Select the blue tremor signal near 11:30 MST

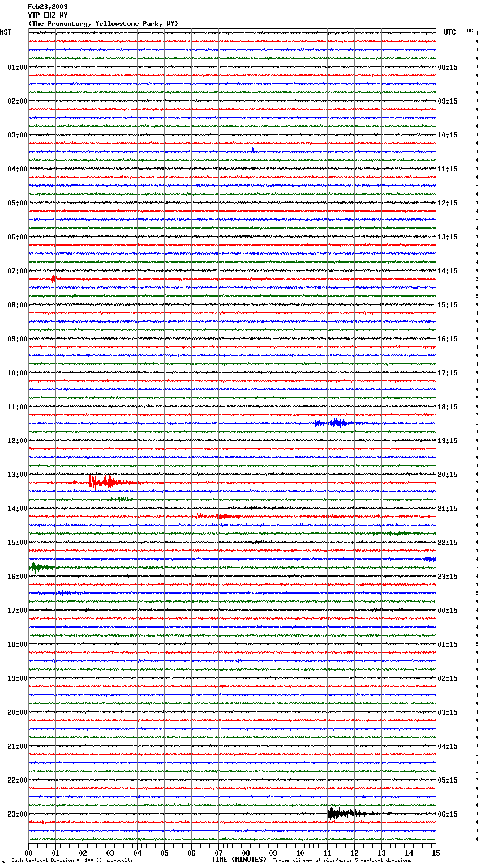coord(336,423)
